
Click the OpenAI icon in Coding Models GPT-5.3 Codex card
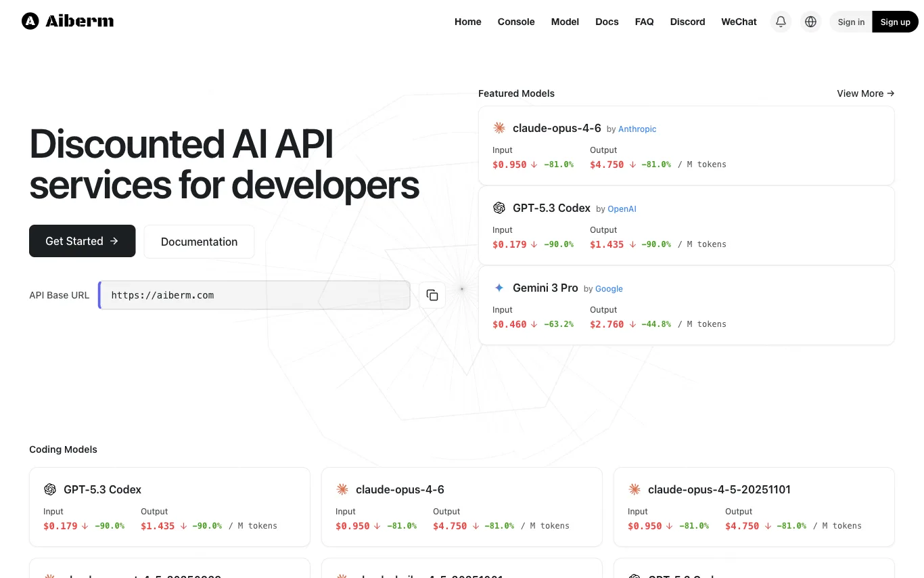[50, 489]
